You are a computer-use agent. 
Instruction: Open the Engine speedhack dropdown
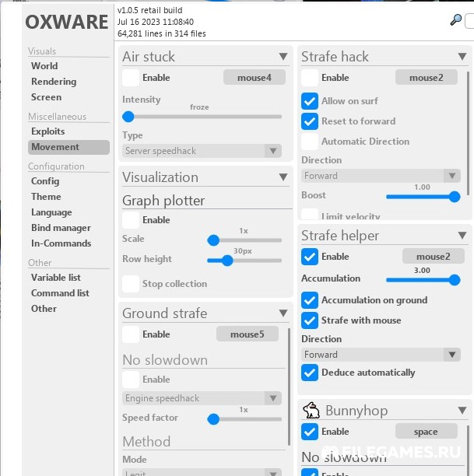(x=202, y=398)
